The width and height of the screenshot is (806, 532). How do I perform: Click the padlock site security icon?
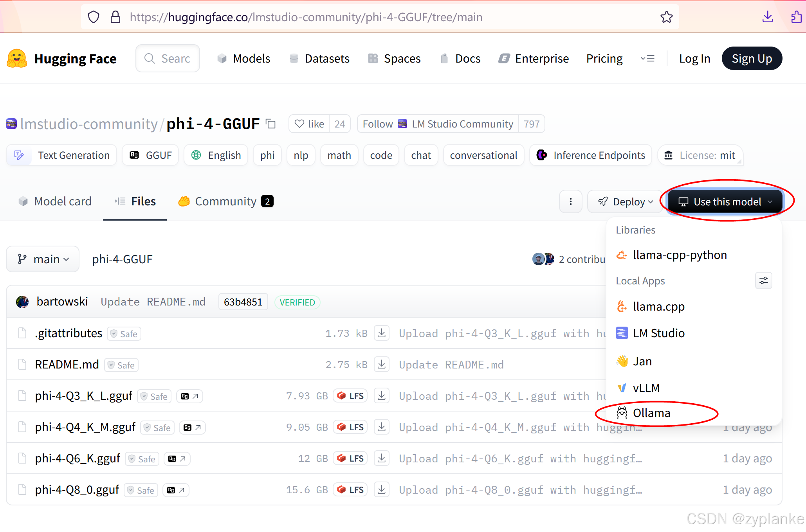[115, 17]
